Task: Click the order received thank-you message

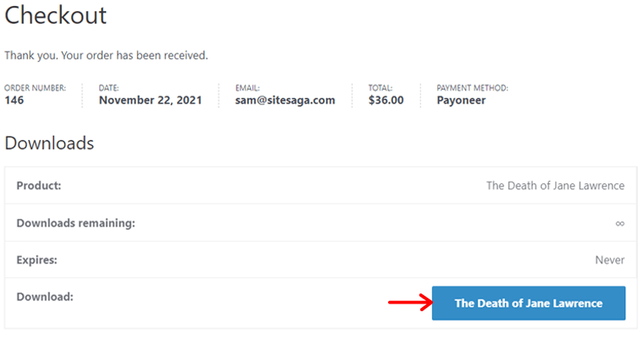Action: click(x=106, y=55)
